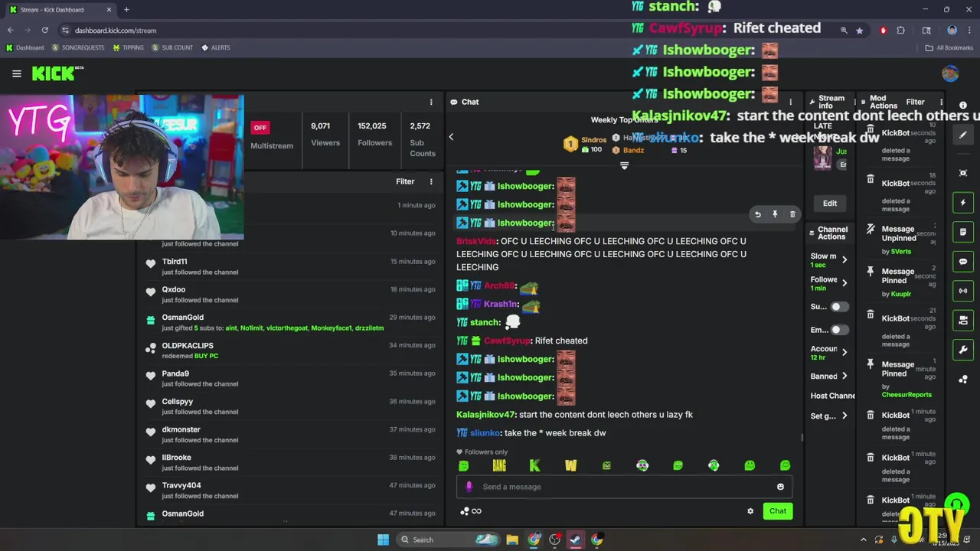Open Steam from the taskbar

point(575,540)
